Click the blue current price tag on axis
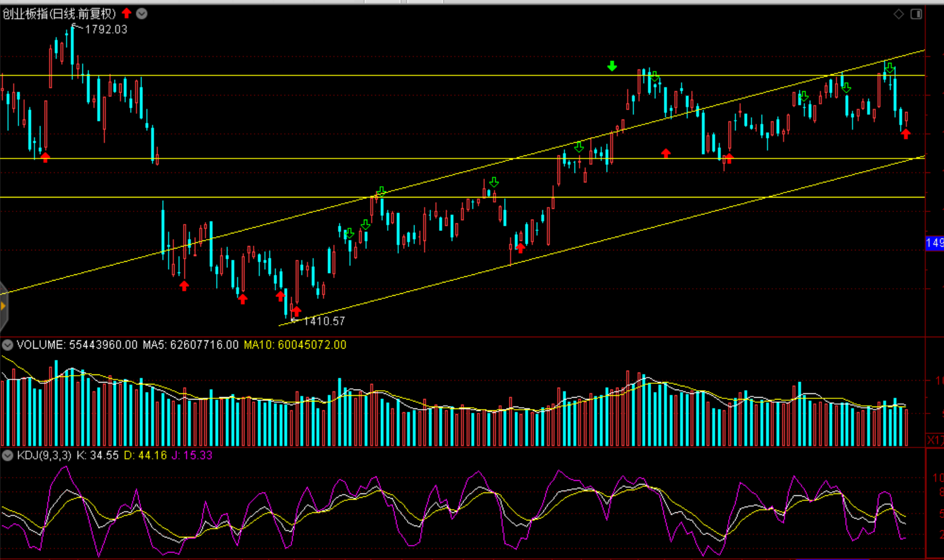Image resolution: width=944 pixels, height=560 pixels. click(x=935, y=243)
